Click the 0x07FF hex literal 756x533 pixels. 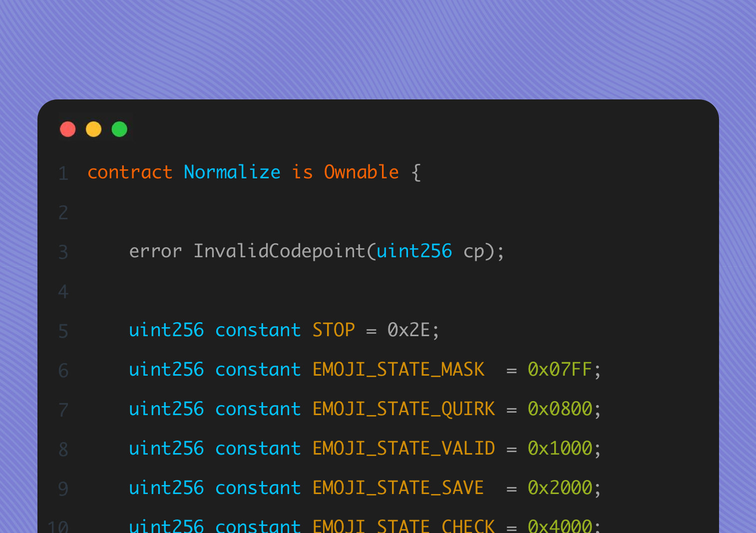(560, 370)
